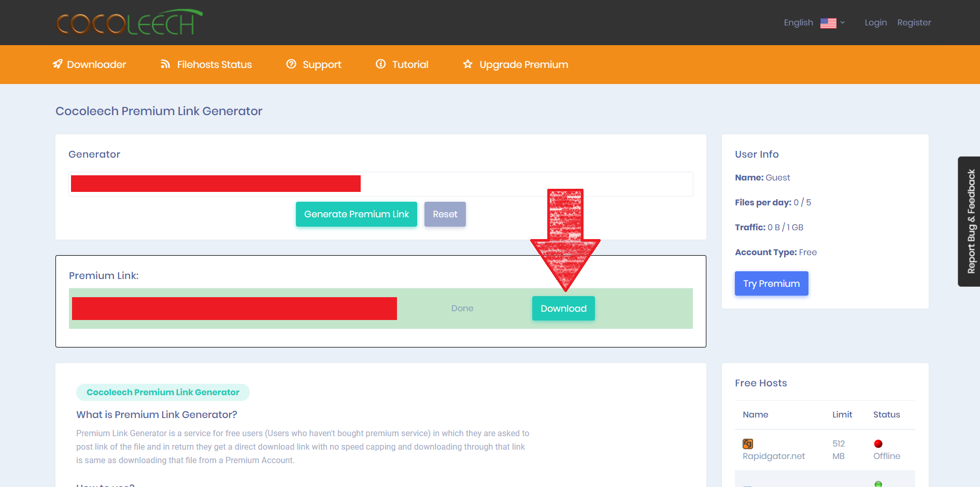Click the rocket icon beside Downloader
The width and height of the screenshot is (980, 487).
[58, 64]
